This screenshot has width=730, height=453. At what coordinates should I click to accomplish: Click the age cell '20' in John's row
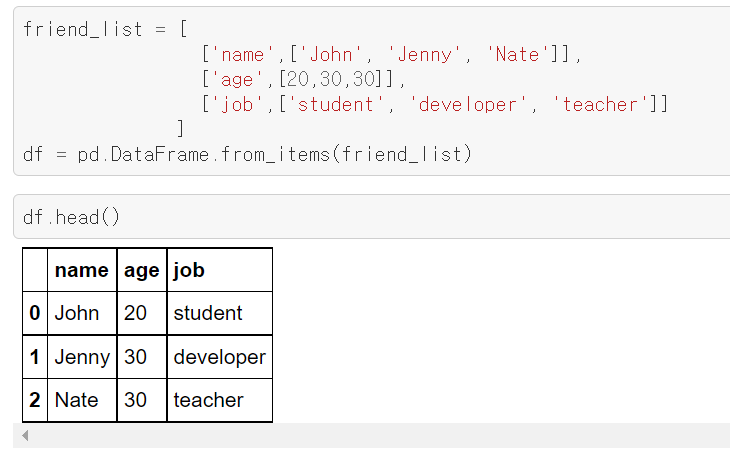[x=142, y=313]
